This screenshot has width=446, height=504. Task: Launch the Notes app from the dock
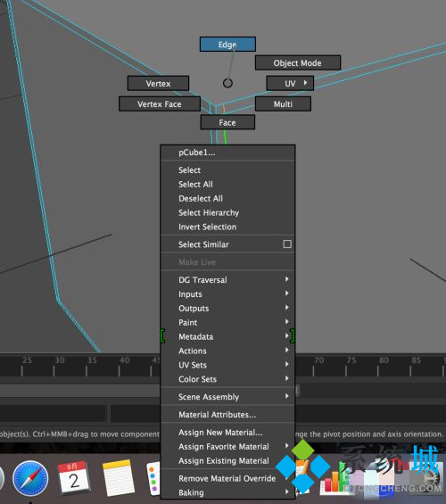coord(118,478)
